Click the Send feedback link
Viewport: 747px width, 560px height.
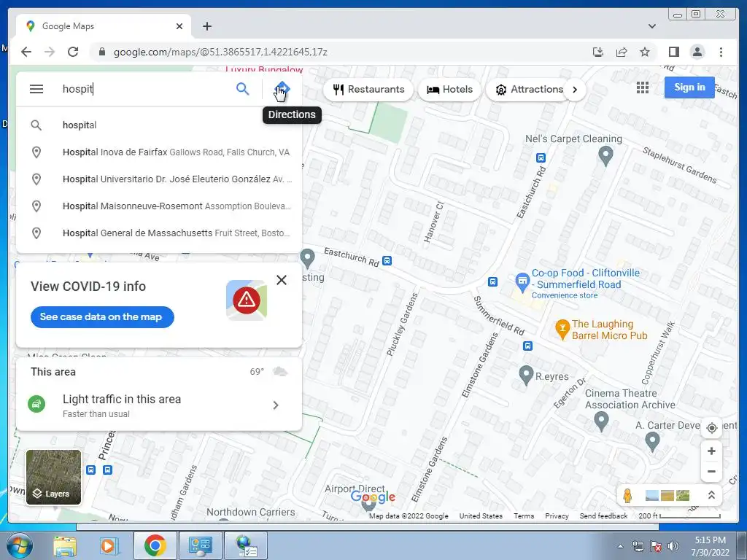pyautogui.click(x=603, y=516)
